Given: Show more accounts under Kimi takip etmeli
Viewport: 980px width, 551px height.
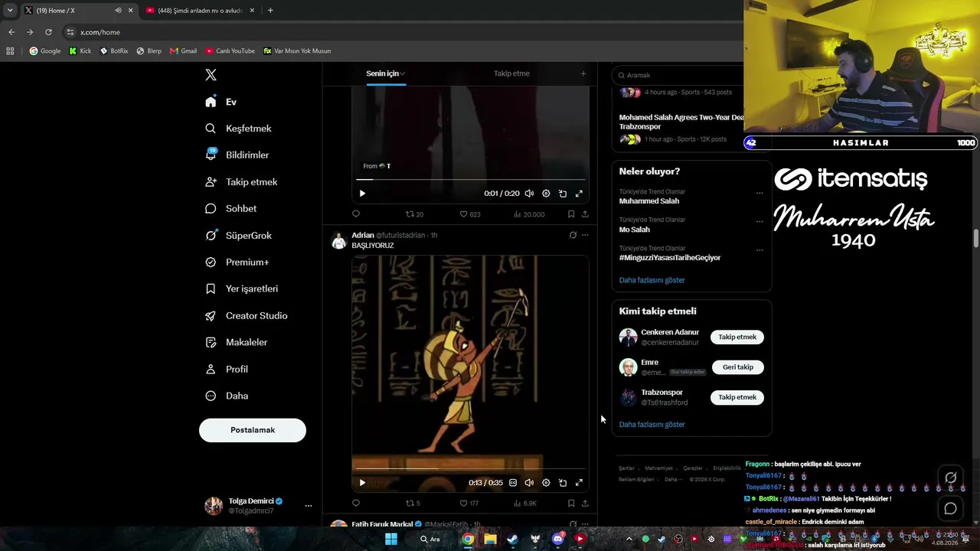Looking at the screenshot, I should click(x=652, y=425).
